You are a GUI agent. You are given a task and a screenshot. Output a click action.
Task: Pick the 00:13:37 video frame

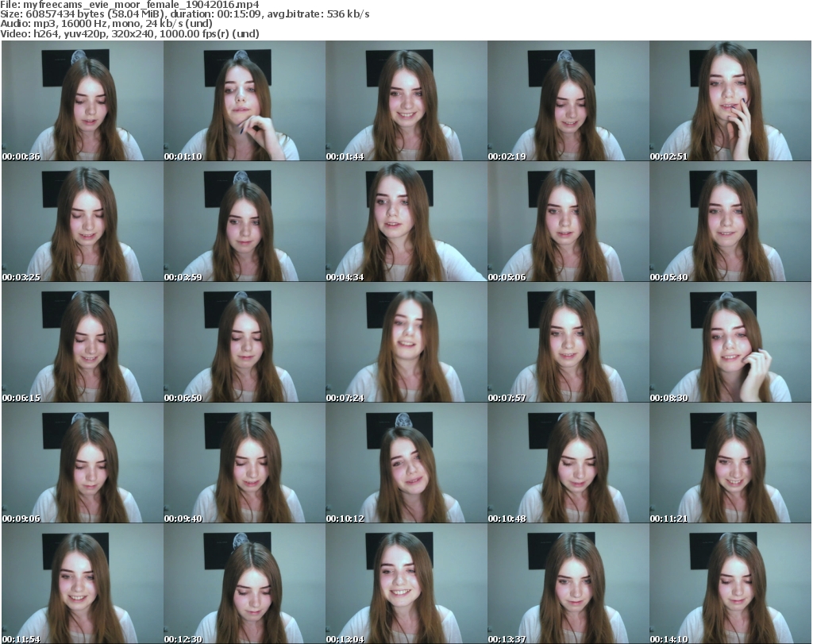[568, 584]
